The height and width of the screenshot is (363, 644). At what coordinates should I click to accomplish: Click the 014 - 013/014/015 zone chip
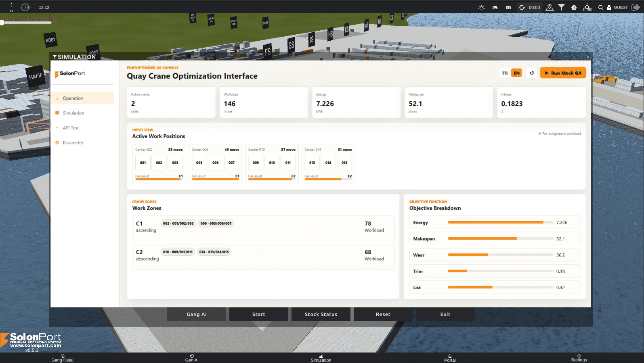click(214, 252)
